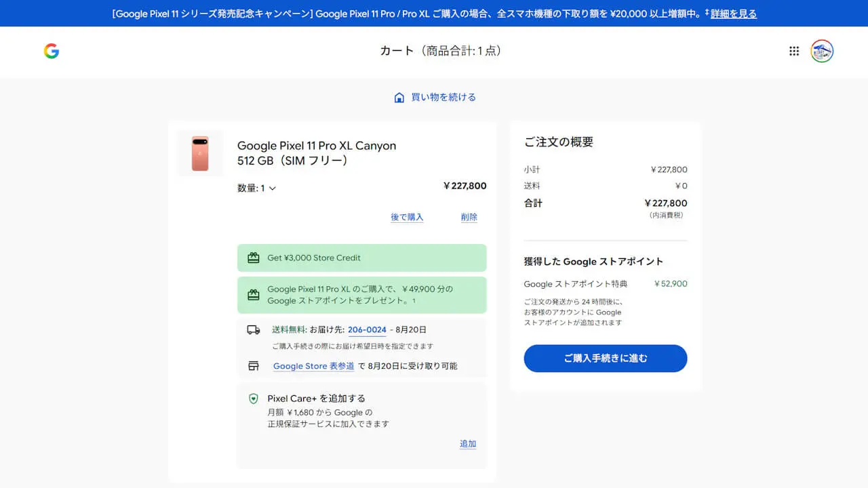868x488 pixels.
Task: Open the account profile avatar
Action: pyautogui.click(x=822, y=51)
